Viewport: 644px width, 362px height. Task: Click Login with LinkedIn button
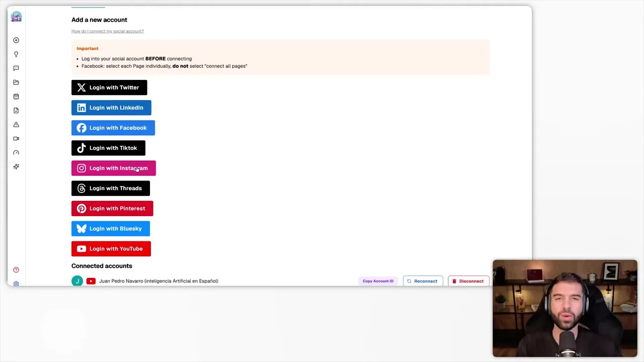[x=111, y=108]
